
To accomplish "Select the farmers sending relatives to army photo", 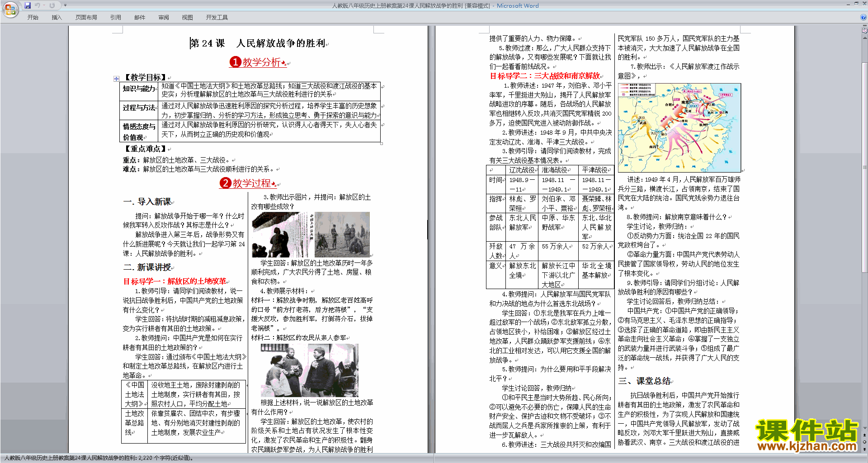I will coord(309,370).
